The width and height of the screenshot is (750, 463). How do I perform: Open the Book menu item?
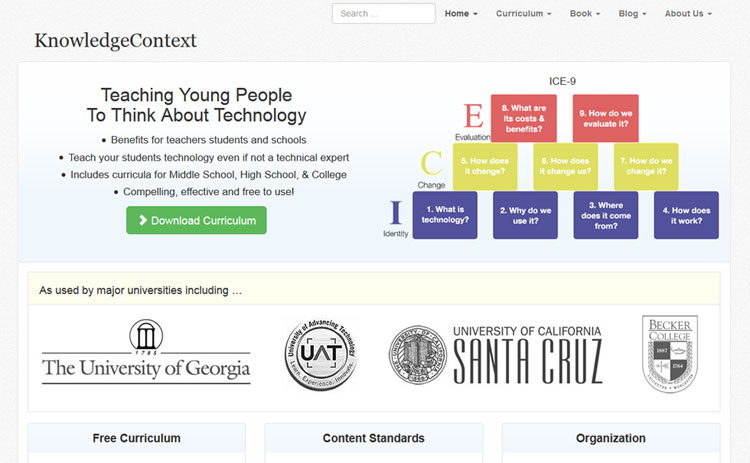click(x=585, y=14)
